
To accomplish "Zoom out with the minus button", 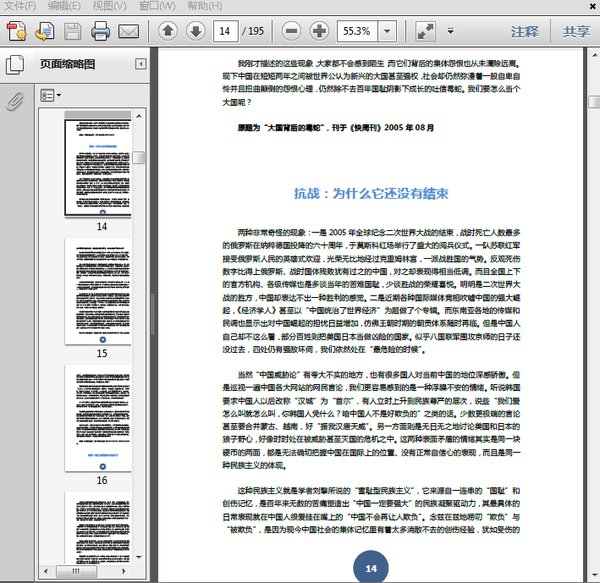I will (x=291, y=31).
